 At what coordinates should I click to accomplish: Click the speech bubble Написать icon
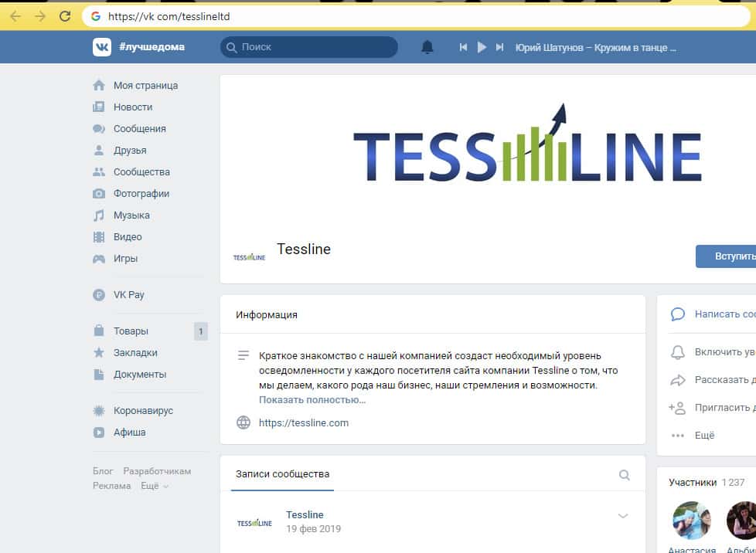point(677,314)
